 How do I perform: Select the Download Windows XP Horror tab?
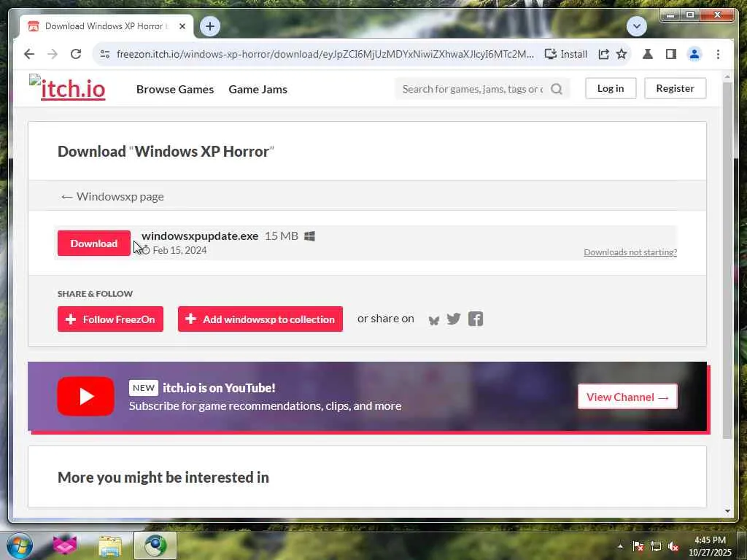[x=107, y=26]
